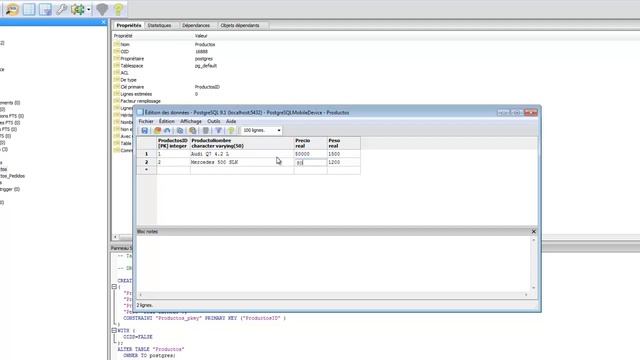Open the 100 lignes row limit combo
640x360 pixels.
pyautogui.click(x=262, y=130)
